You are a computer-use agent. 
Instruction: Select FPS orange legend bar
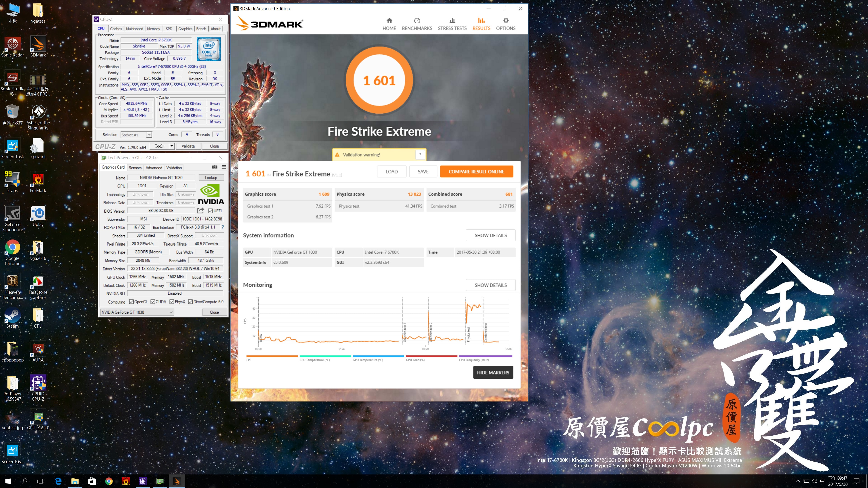tap(272, 356)
